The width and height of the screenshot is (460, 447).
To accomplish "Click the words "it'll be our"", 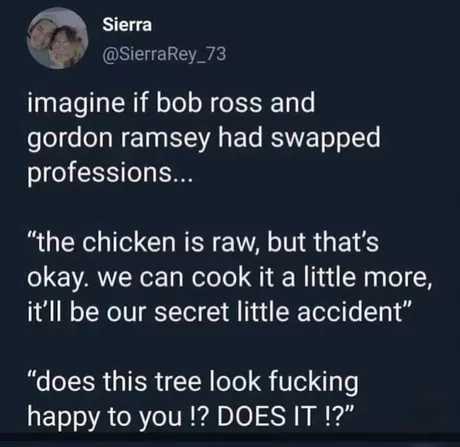I will click(87, 312).
